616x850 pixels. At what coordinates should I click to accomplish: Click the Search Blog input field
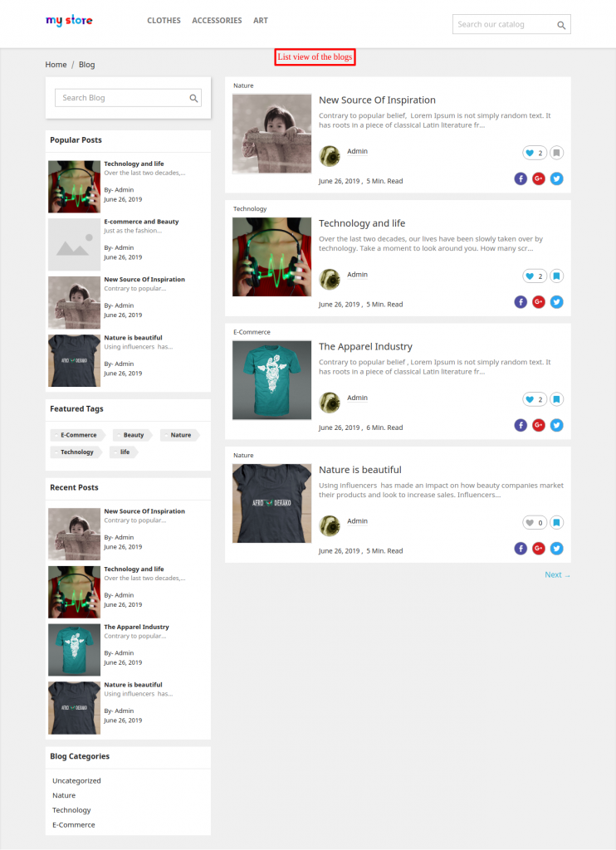(x=128, y=98)
